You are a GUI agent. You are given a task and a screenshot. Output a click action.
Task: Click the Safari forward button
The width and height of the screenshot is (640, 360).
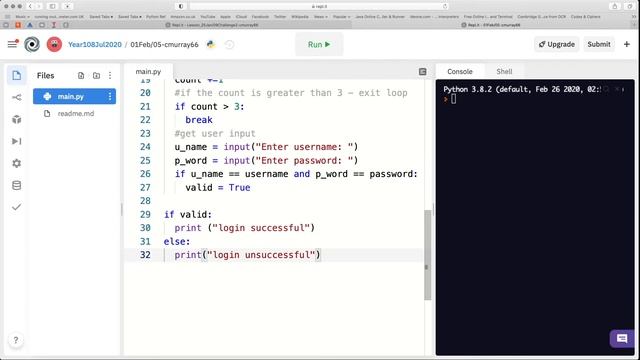(x=39, y=6)
